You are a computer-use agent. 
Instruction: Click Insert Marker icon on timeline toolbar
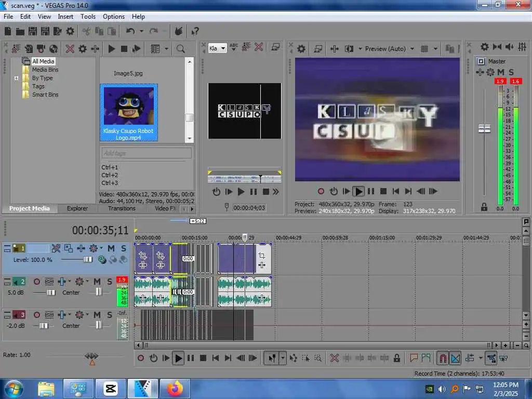(x=414, y=358)
